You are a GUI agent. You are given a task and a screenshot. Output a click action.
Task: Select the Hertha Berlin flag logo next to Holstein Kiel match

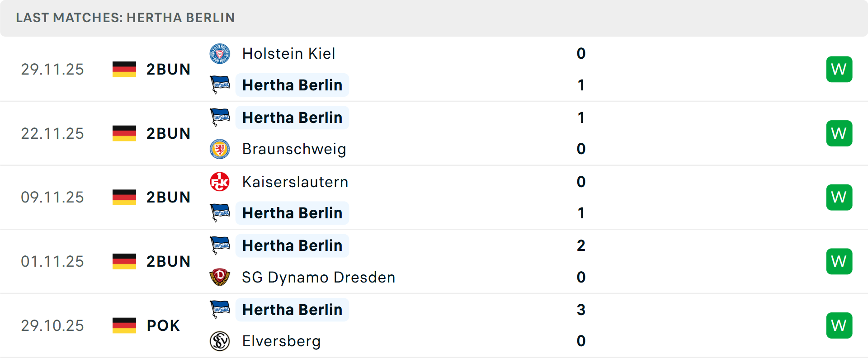(220, 85)
